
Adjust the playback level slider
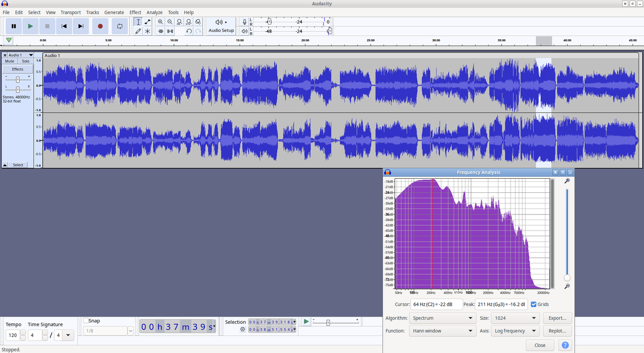[x=329, y=31]
